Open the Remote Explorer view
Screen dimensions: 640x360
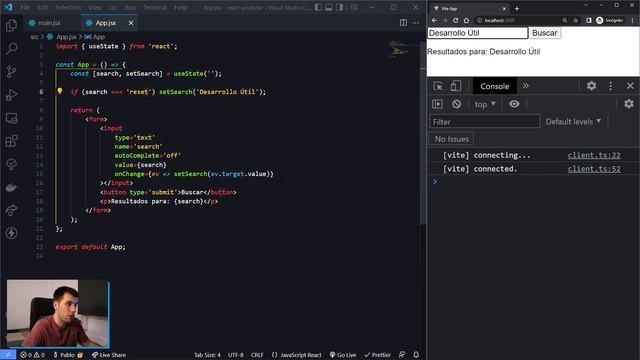(11, 118)
